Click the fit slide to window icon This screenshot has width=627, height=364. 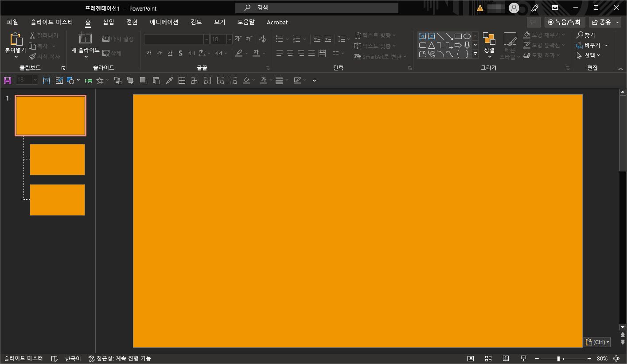[x=616, y=359]
